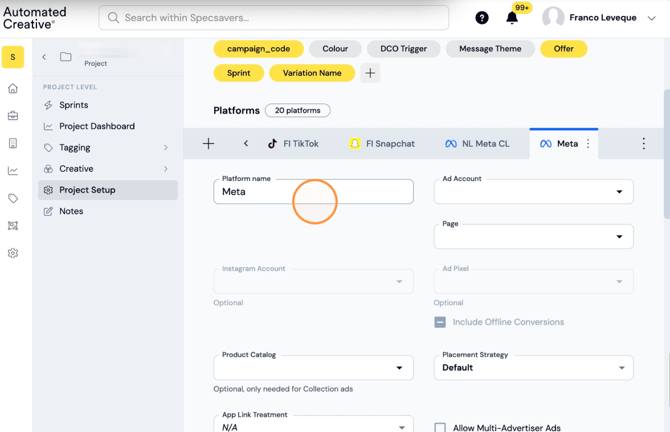670x432 pixels.
Task: Toggle Include Offline Conversions checkbox
Action: 440,322
